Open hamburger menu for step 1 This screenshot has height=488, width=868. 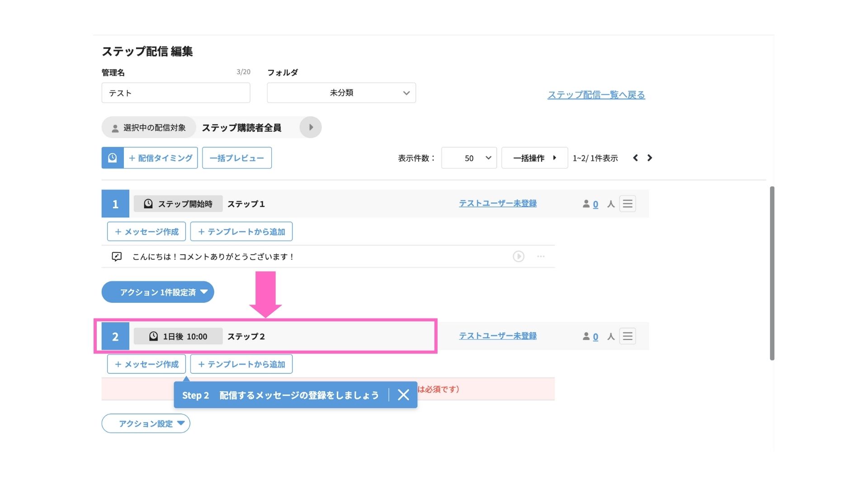pos(627,204)
